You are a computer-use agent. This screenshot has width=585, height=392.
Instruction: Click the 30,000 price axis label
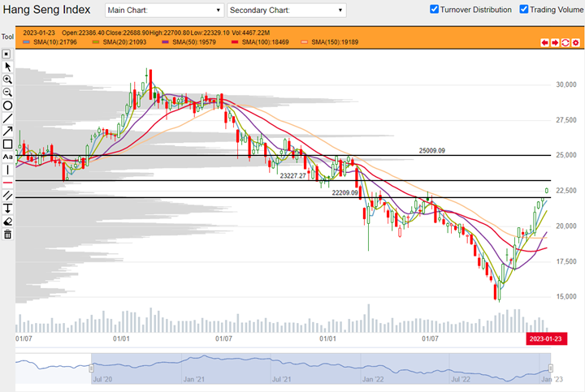point(566,84)
